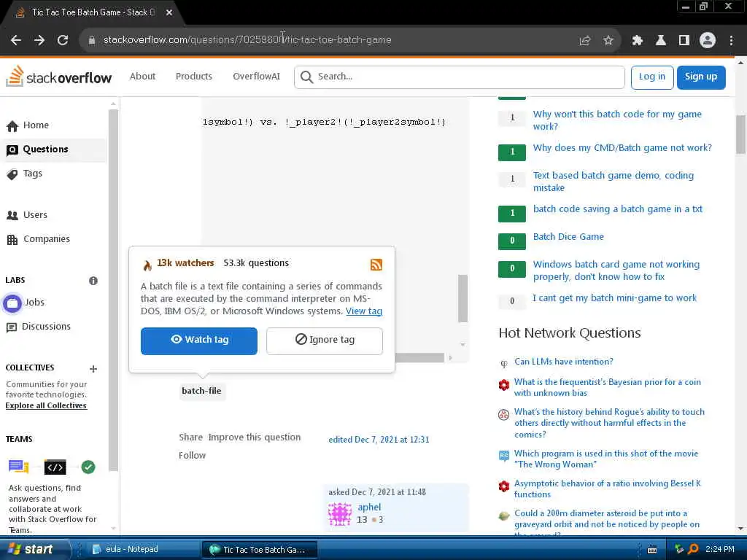The image size is (747, 560).
Task: Open the Rogue's ability history question
Action: pos(609,423)
